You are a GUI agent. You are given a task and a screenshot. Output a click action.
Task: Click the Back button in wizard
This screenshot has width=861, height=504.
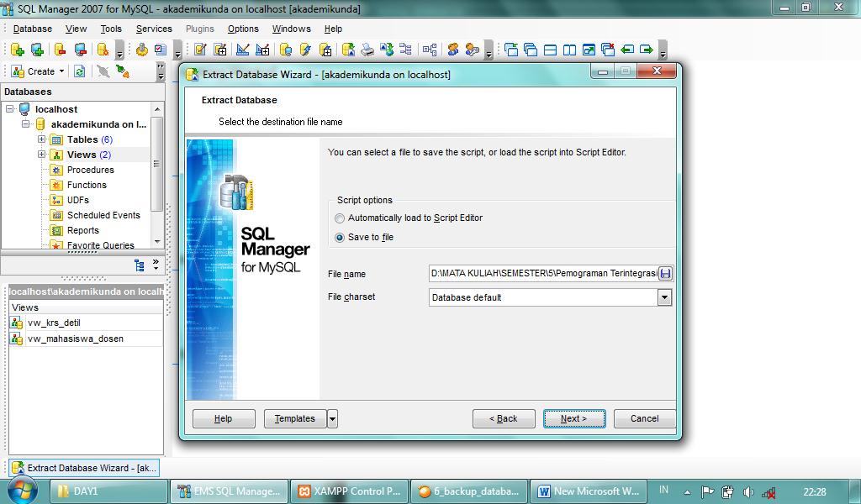[504, 418]
